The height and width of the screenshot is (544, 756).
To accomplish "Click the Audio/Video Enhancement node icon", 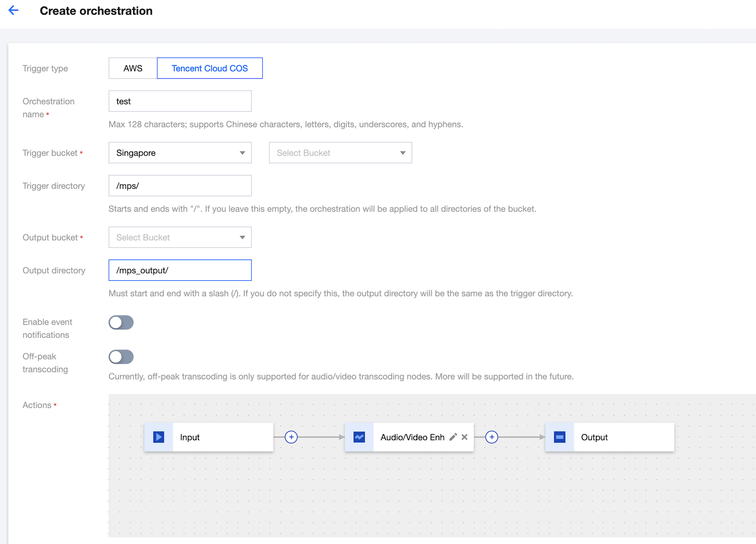I will 359,437.
